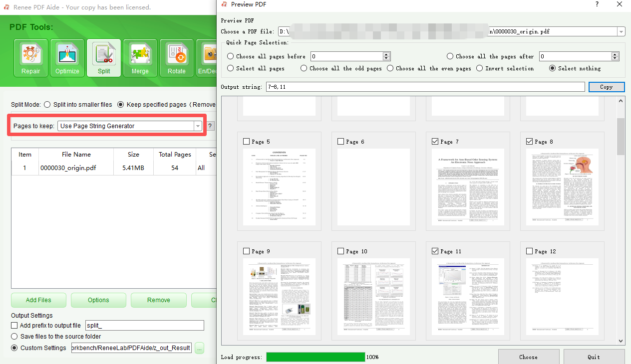Open the Merge PDF tool
631x364 pixels.
pos(140,58)
